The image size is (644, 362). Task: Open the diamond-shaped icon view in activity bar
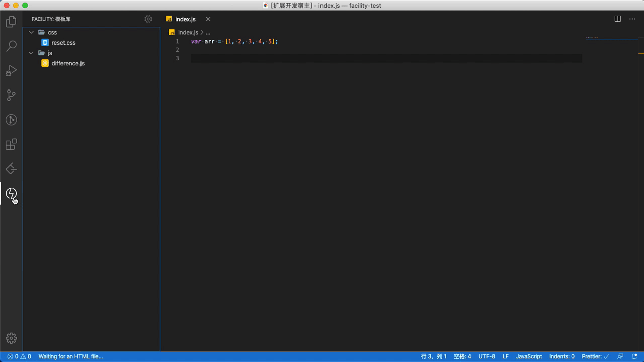[11, 169]
